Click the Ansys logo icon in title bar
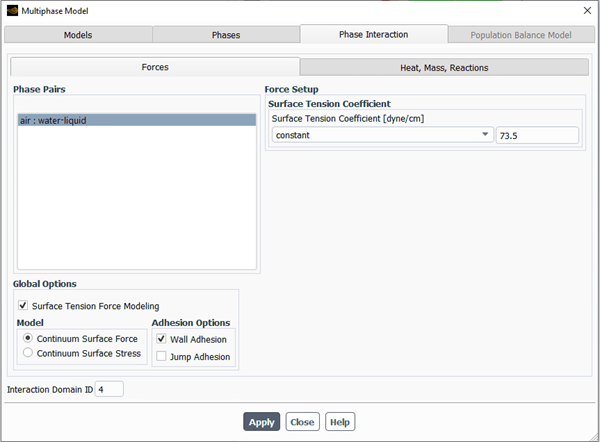This screenshot has height=442, width=600. point(11,10)
